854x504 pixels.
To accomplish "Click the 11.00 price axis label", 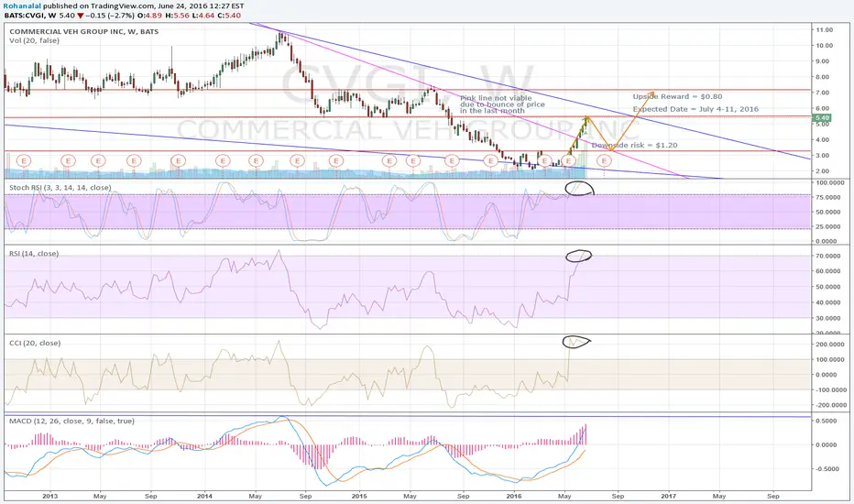I will point(825,30).
